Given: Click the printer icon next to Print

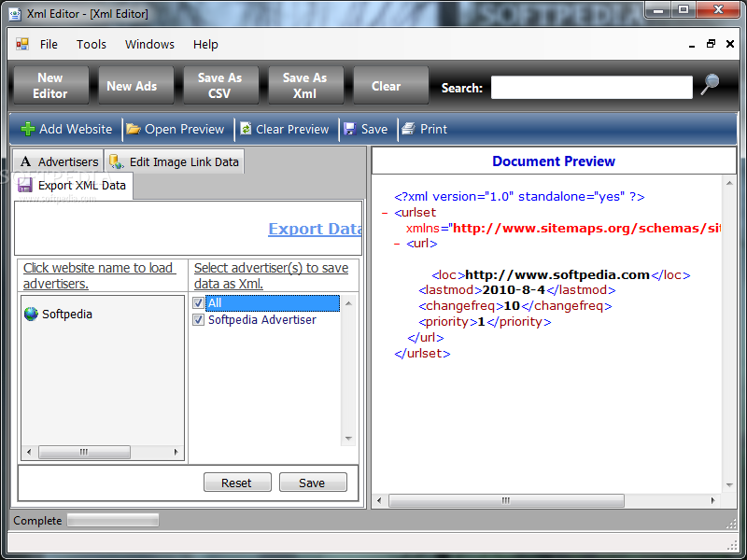Looking at the screenshot, I should click(408, 129).
